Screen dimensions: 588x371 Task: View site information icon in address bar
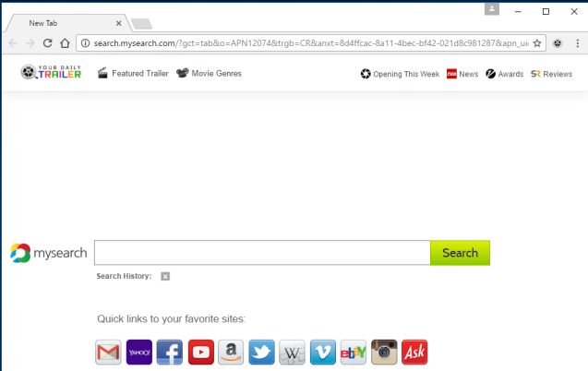point(86,43)
